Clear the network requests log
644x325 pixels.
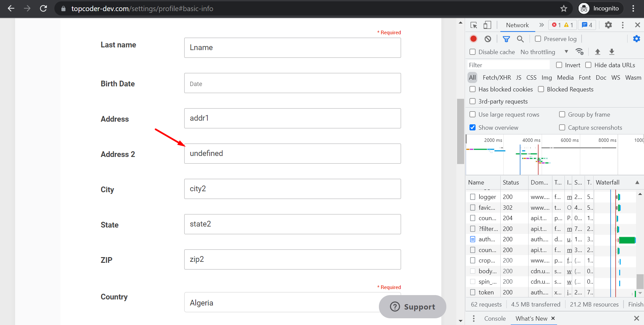point(488,39)
